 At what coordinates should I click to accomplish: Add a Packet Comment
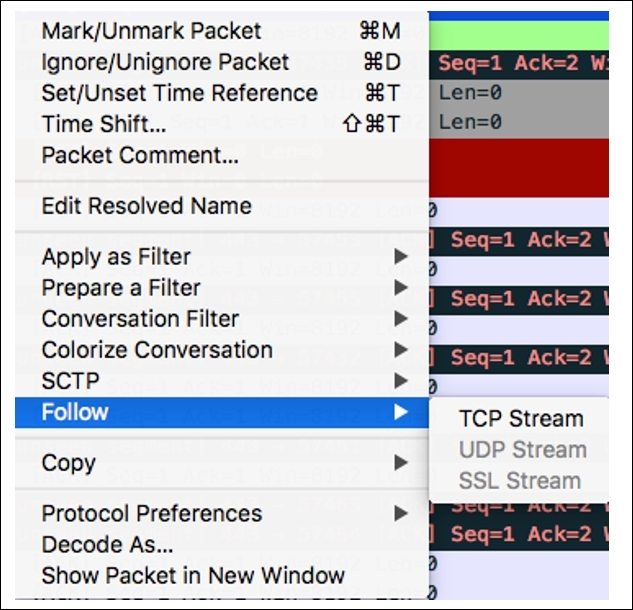140,156
